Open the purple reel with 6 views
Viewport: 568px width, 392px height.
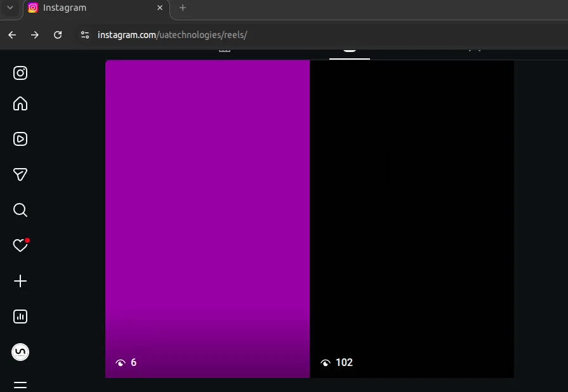[x=208, y=219]
